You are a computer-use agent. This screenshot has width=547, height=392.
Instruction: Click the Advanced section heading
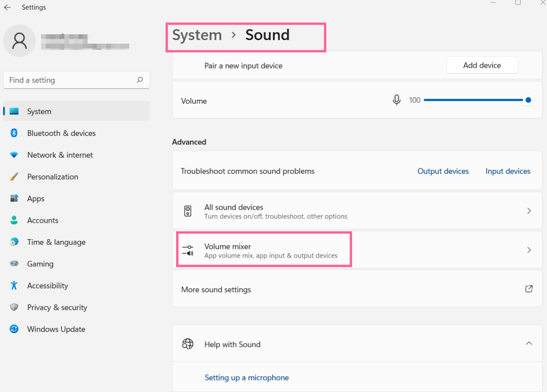[x=189, y=142]
